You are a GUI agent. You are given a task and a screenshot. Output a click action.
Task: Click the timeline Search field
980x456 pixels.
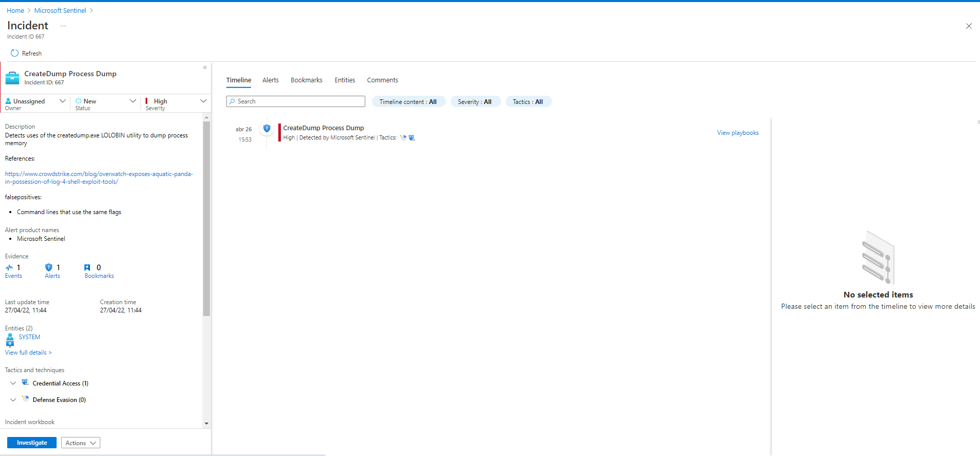pyautogui.click(x=296, y=101)
